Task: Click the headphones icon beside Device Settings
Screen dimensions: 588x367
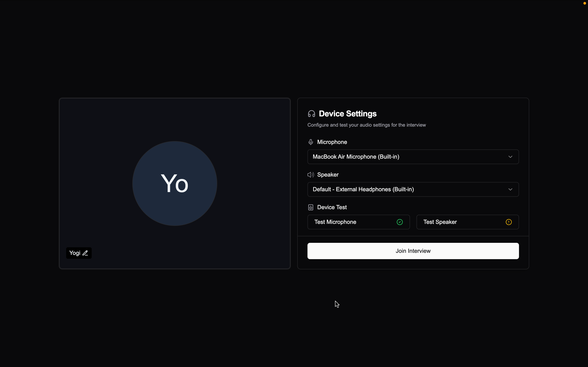Action: [311, 114]
